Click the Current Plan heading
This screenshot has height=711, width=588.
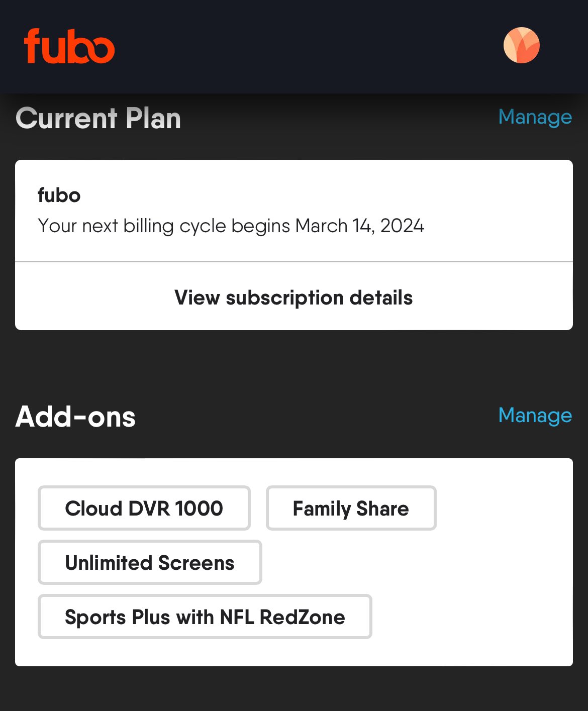pos(99,119)
